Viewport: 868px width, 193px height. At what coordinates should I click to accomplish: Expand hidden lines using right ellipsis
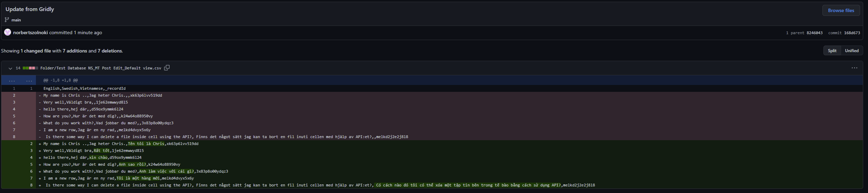[x=29, y=80]
